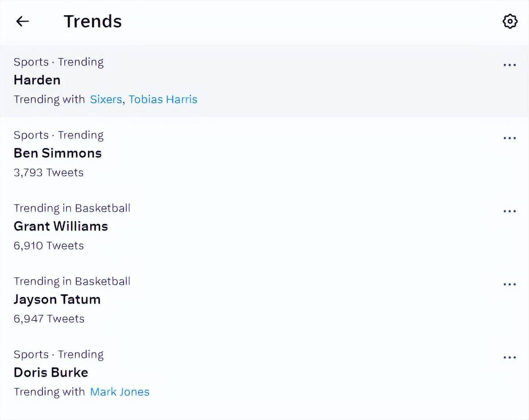Open more options for Grant Williams trend
Viewport: 529px width, 420px height.
pyautogui.click(x=509, y=211)
